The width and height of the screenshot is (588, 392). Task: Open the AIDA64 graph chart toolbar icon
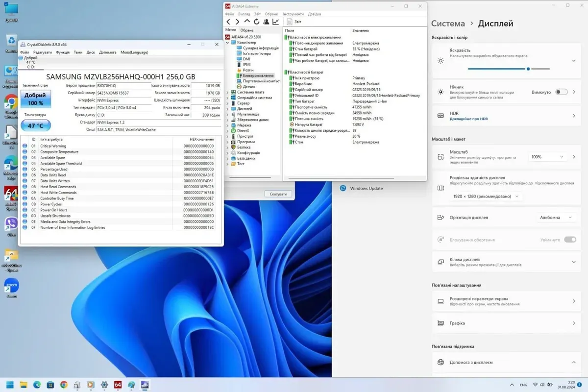275,22
